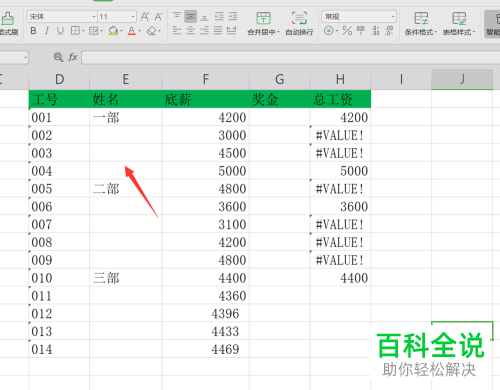Image resolution: width=500 pixels, height=390 pixels.
Task: Apply percent style
Action: pos(347,31)
